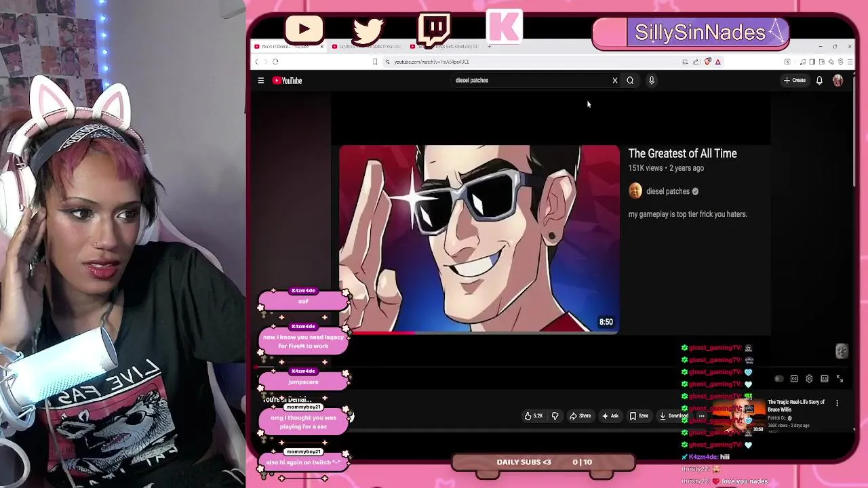This screenshot has height=488, width=868.
Task: Start voice search with the microphone icon
Action: click(652, 81)
